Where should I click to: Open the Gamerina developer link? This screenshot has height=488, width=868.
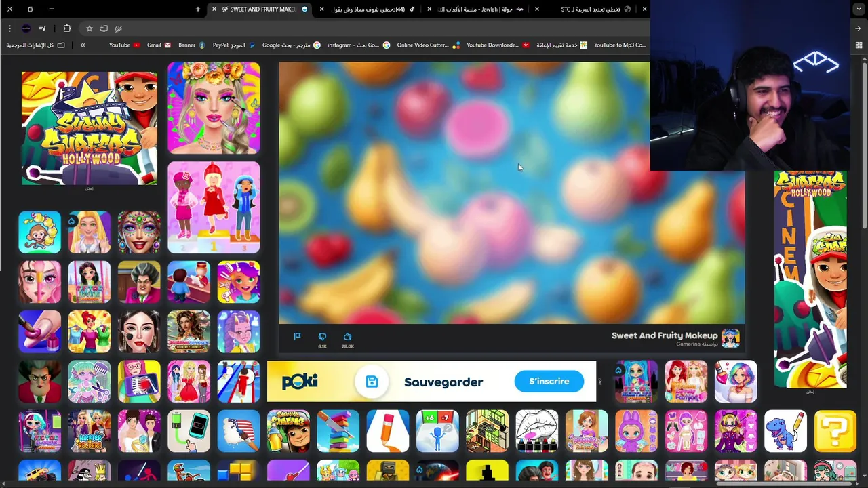pyautogui.click(x=688, y=344)
